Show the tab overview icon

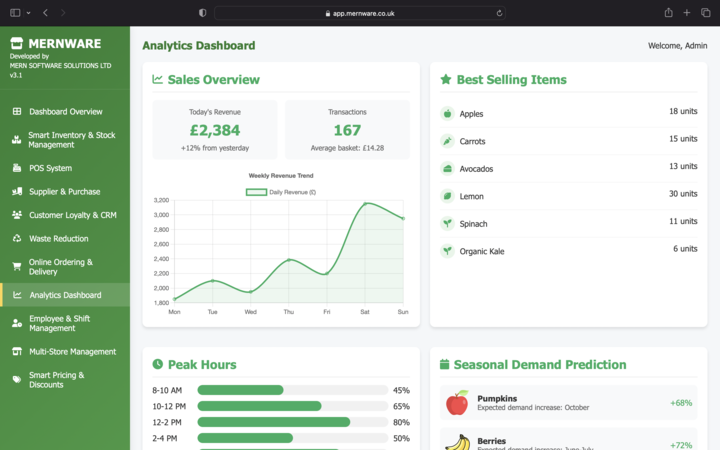pos(705,13)
